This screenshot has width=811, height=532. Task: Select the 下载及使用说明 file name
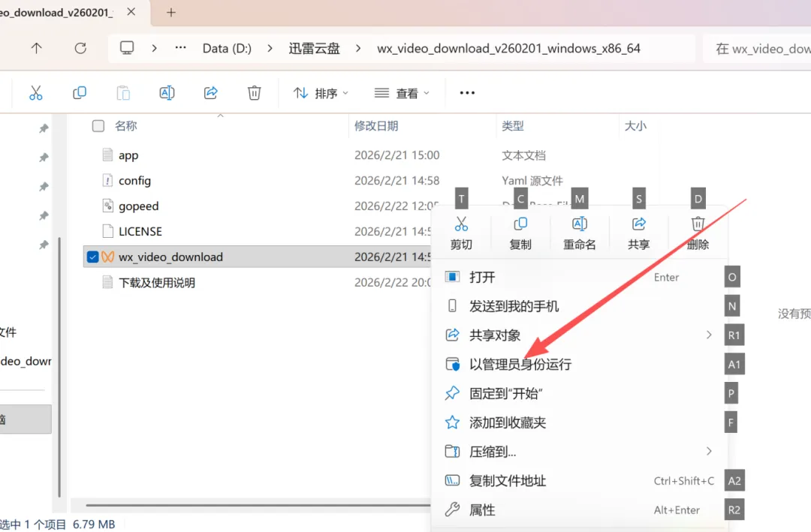tap(157, 282)
